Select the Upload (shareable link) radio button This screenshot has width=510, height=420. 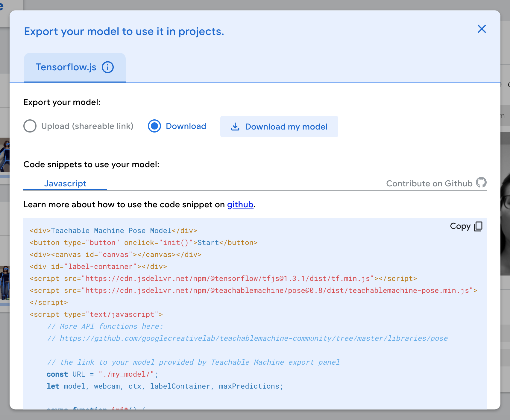click(30, 126)
